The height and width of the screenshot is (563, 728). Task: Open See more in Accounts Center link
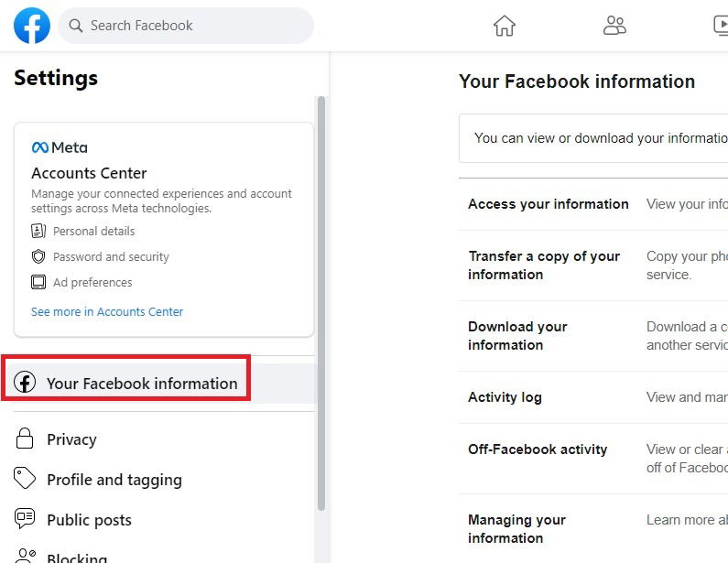coord(107,312)
